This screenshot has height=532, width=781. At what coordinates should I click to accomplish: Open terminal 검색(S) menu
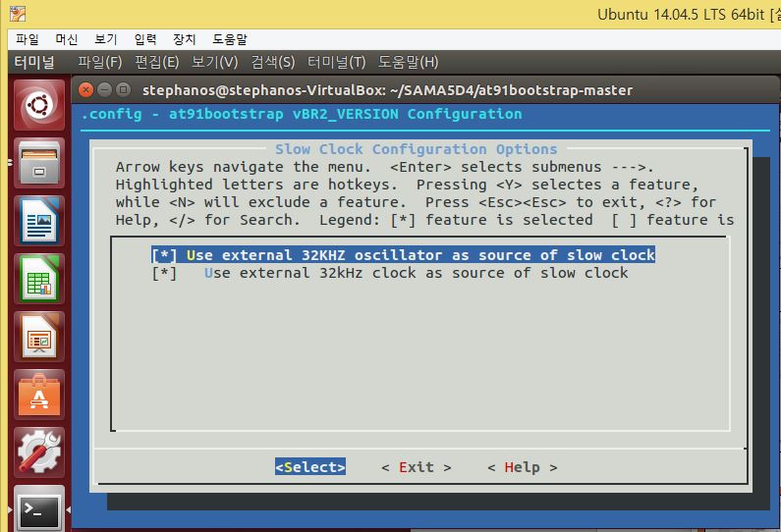coord(273,62)
